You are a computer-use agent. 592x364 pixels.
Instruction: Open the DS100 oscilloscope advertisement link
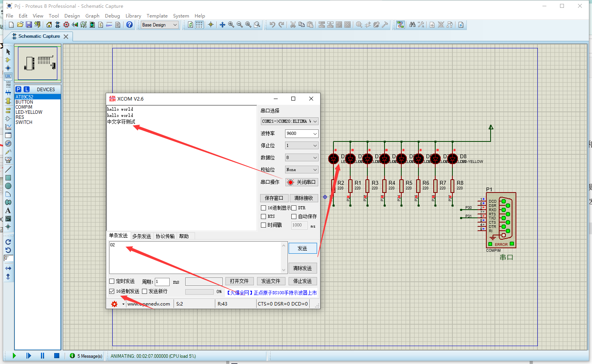[x=271, y=293]
